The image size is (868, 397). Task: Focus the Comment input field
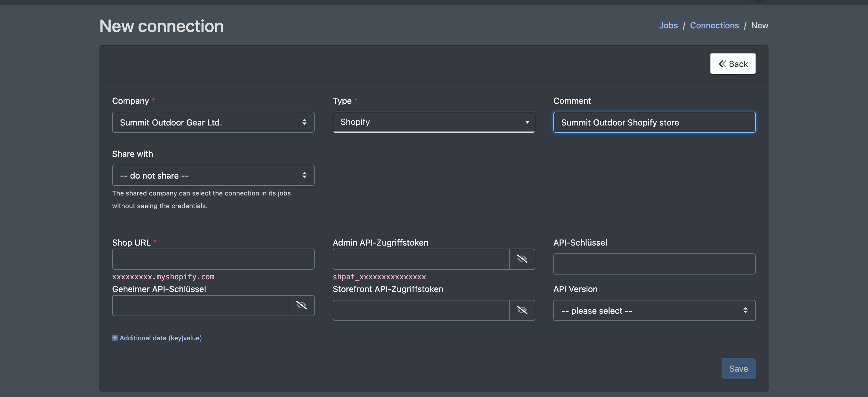coord(654,122)
